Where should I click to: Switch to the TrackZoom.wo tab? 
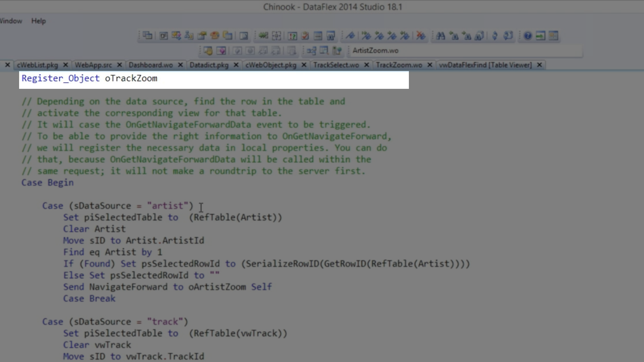pos(399,65)
